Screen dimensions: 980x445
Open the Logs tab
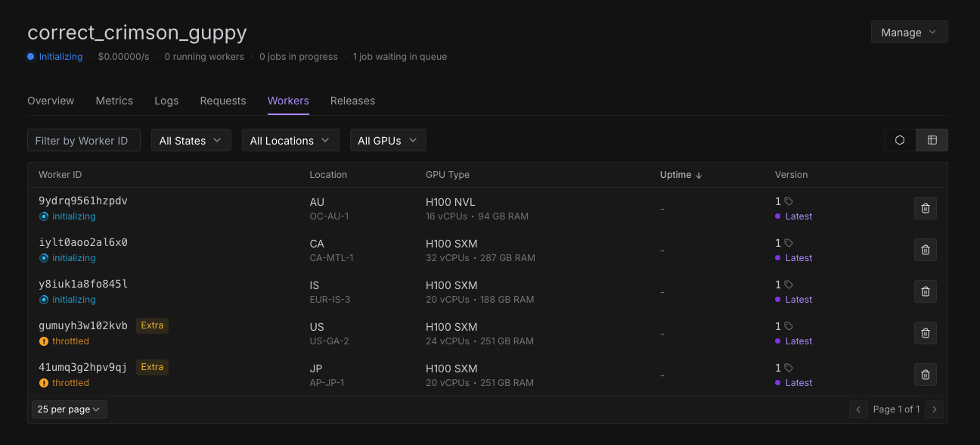click(x=166, y=101)
